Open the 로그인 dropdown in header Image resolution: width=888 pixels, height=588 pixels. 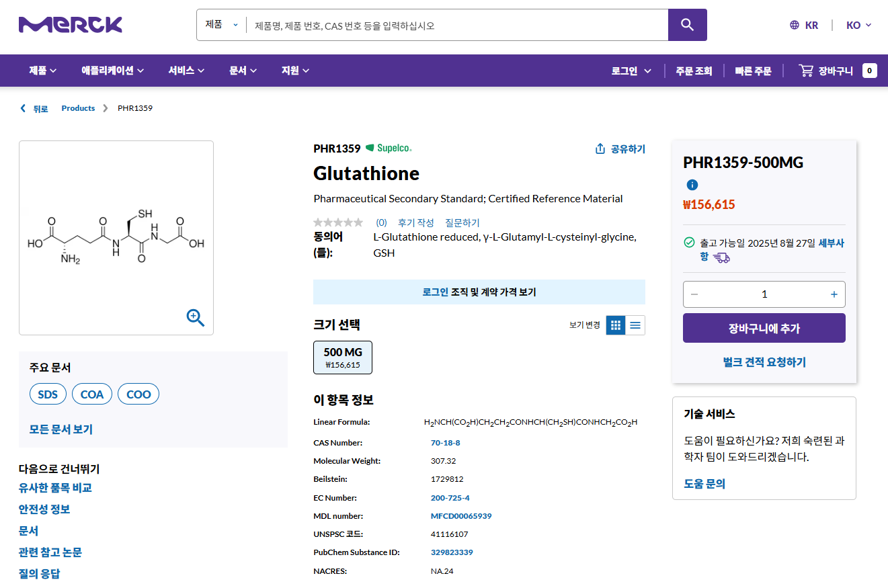pyautogui.click(x=631, y=71)
